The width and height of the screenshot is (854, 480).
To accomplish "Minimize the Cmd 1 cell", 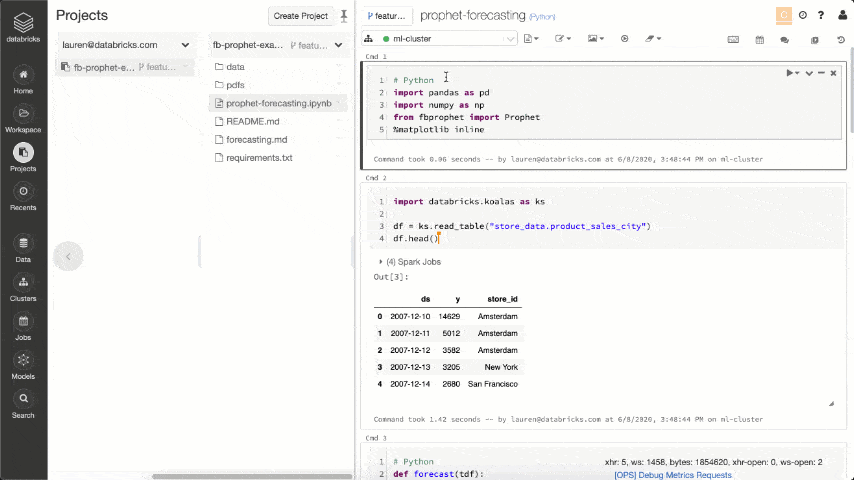I will (x=821, y=73).
